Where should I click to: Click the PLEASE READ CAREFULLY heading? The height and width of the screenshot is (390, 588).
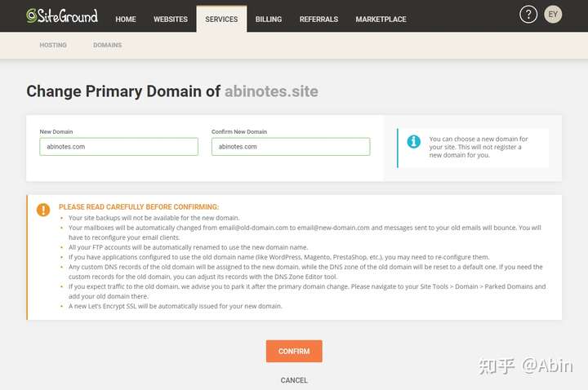(x=139, y=206)
